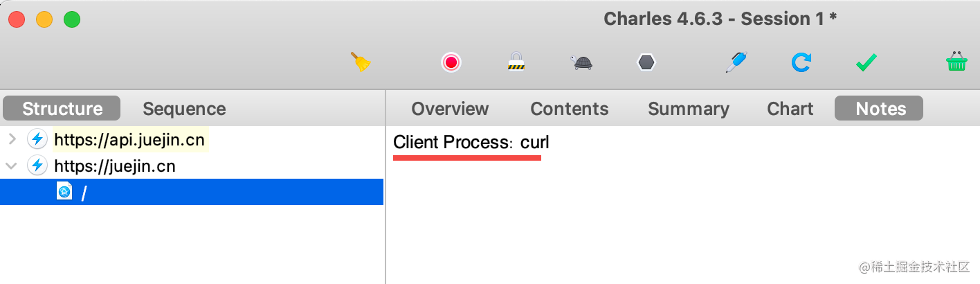
Task: Switch to the Sequence view
Action: 184,109
